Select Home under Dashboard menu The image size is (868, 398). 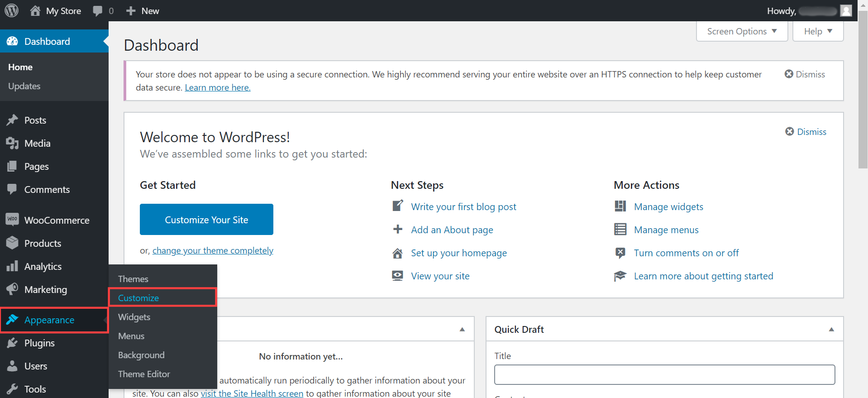(x=20, y=67)
